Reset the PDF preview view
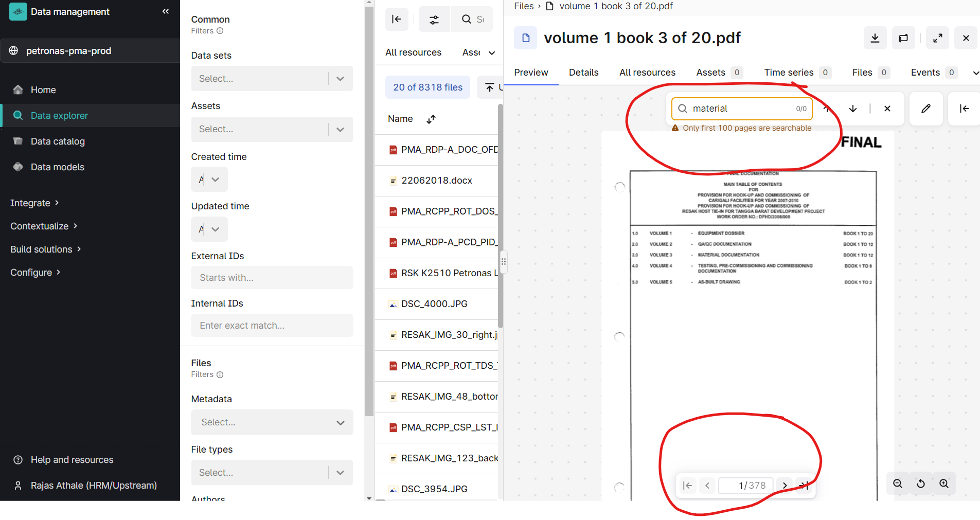Screen dimensions: 980x520 [x=921, y=483]
